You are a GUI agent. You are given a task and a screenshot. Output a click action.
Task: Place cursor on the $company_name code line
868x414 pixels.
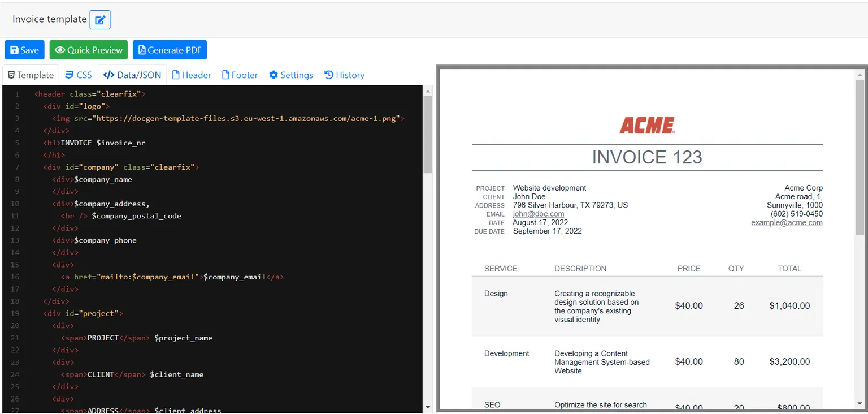pos(103,179)
